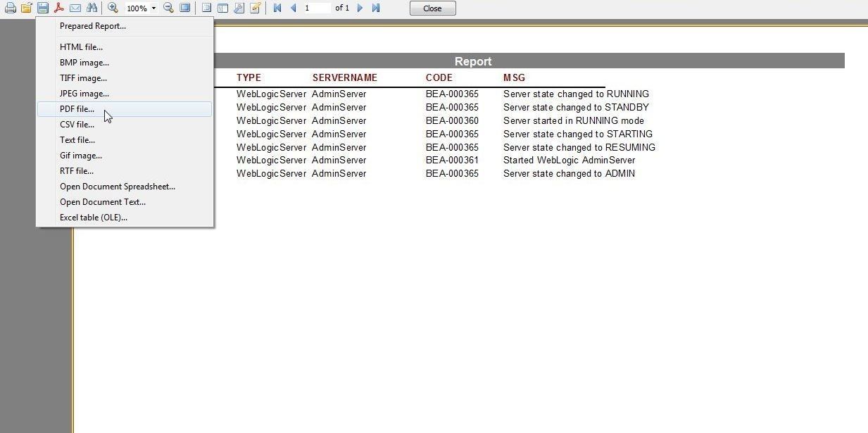Open Find using binoculars icon
868x433 pixels.
point(92,8)
